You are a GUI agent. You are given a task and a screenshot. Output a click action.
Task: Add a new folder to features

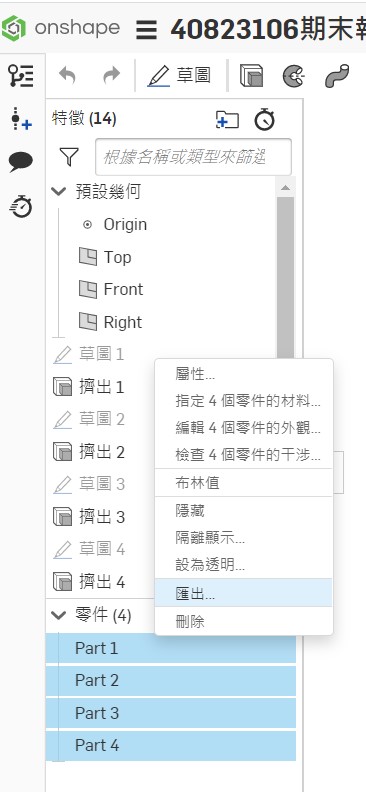click(x=227, y=120)
